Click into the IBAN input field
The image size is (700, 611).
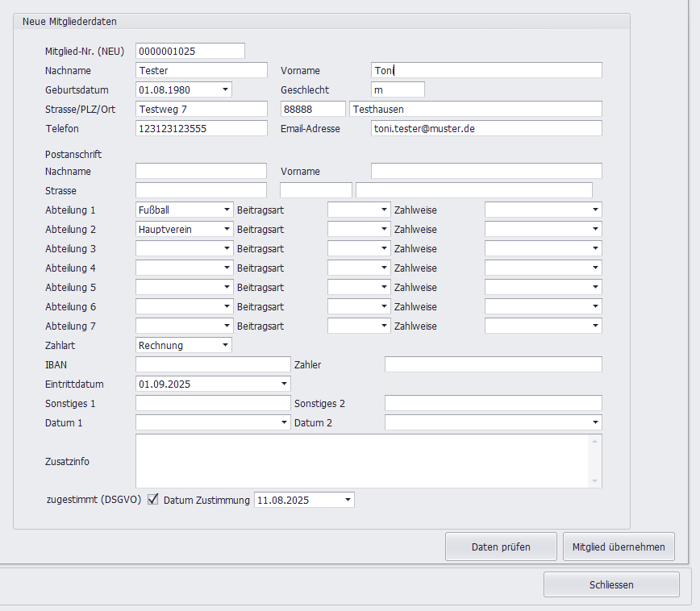click(x=212, y=364)
